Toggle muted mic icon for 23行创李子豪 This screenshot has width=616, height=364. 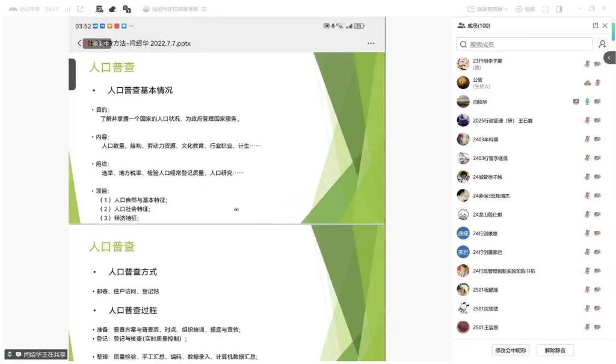tap(587, 64)
